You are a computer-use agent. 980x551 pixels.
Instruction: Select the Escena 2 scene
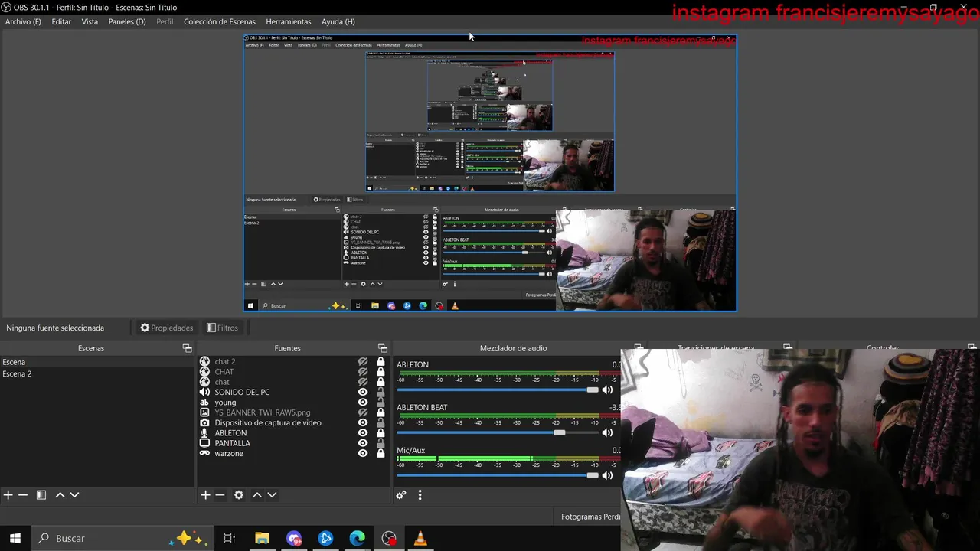(x=97, y=373)
